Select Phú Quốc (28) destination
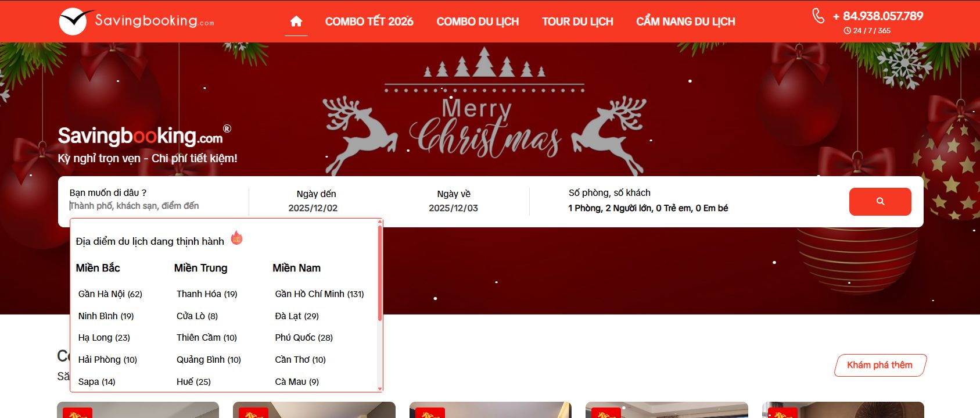 (304, 338)
